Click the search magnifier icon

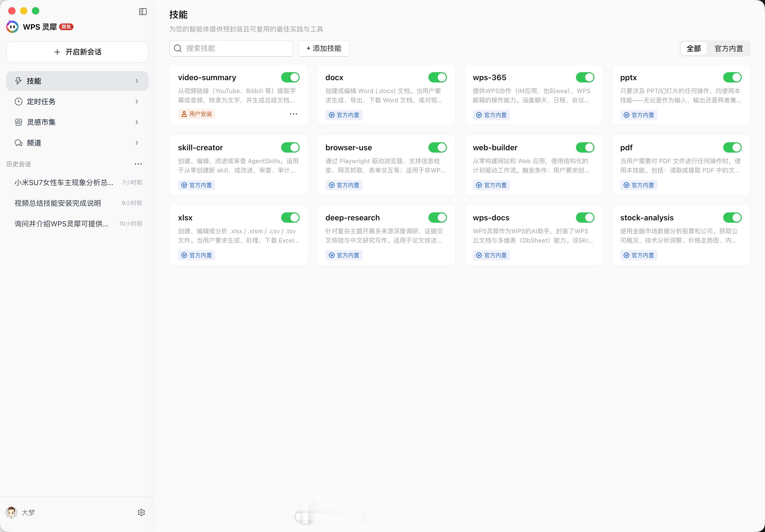pos(178,49)
